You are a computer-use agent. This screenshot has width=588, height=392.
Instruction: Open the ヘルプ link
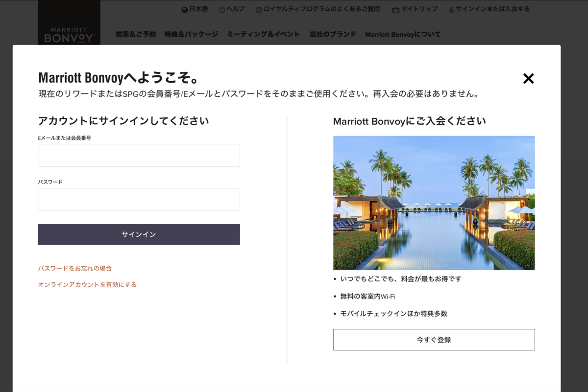click(235, 9)
